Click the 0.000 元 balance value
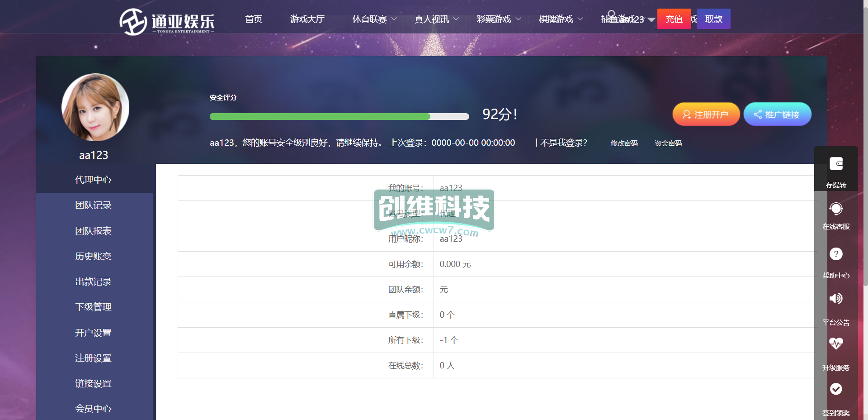868x420 pixels. pos(455,264)
